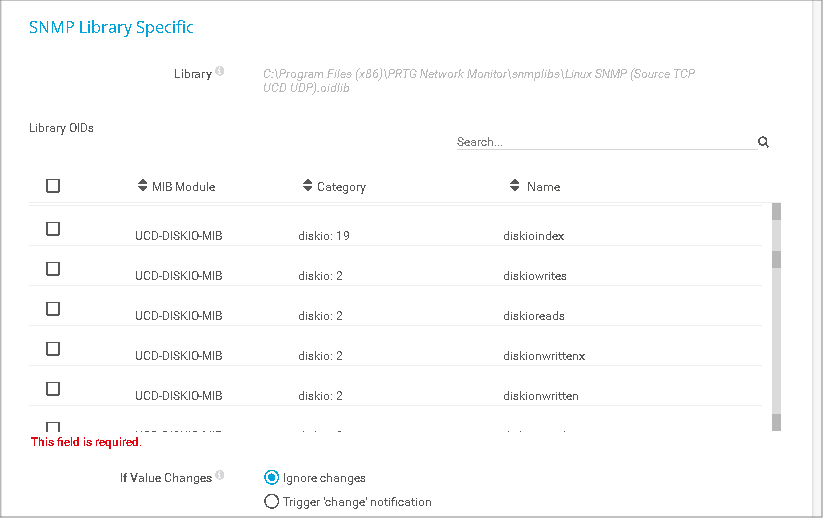Click the diskioindex name cell
Image resolution: width=823 pixels, height=518 pixels.
(x=534, y=236)
